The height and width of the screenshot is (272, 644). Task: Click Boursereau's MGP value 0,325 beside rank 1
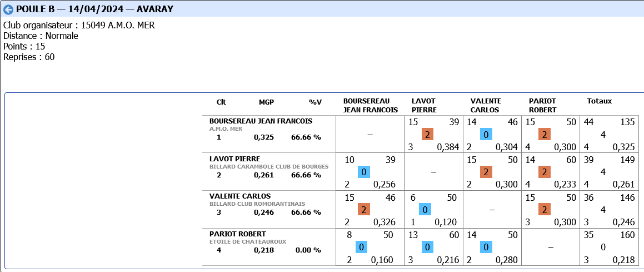264,137
